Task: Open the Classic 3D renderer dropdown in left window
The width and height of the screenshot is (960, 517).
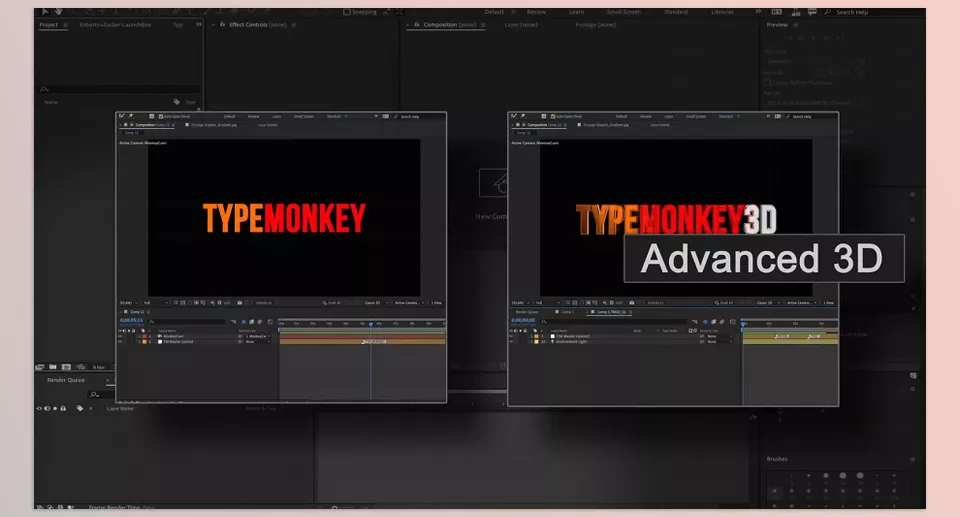Action: click(375, 303)
